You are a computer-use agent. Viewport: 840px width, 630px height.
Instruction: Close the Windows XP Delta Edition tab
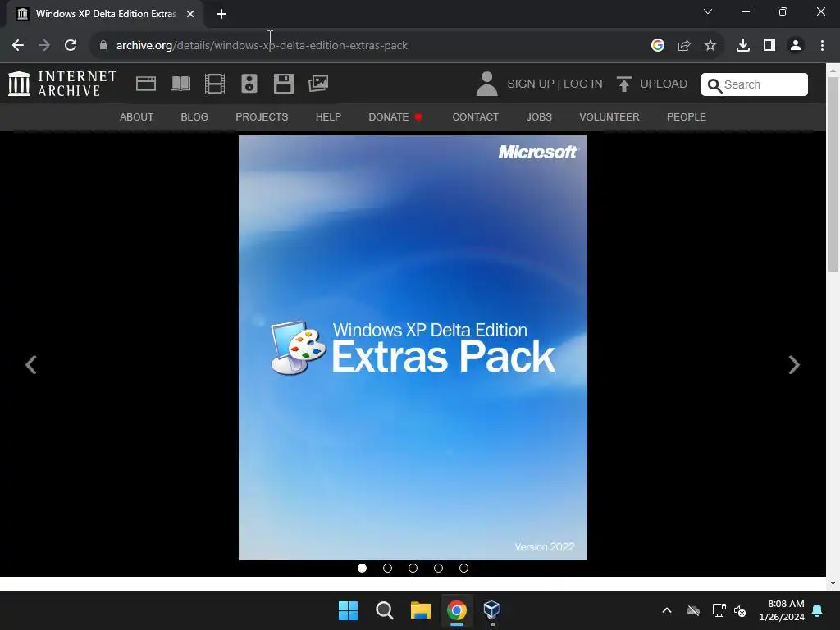pos(190,14)
